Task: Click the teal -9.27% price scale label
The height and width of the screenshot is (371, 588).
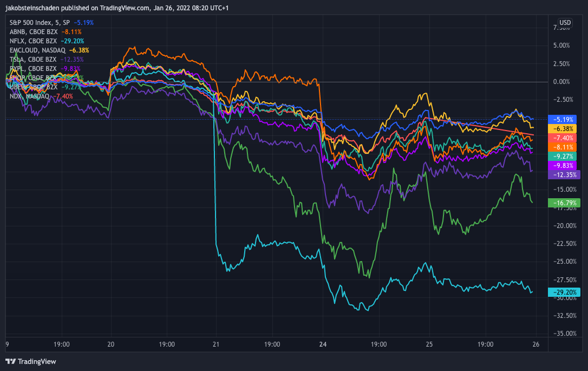Action: click(563, 157)
